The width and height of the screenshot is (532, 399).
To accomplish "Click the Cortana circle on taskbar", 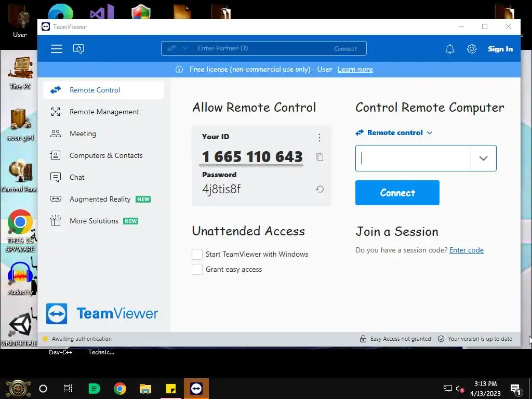I will (43, 389).
